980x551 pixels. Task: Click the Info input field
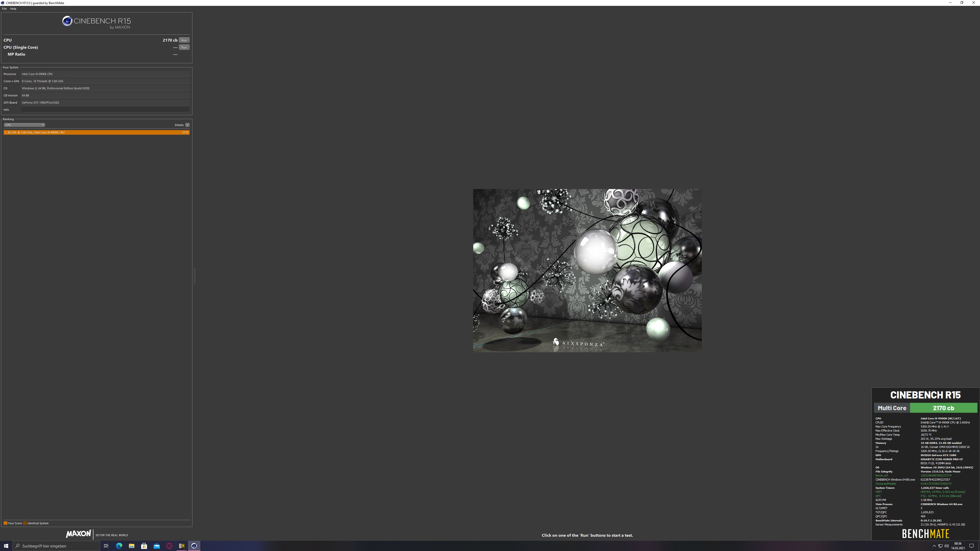[x=105, y=109]
